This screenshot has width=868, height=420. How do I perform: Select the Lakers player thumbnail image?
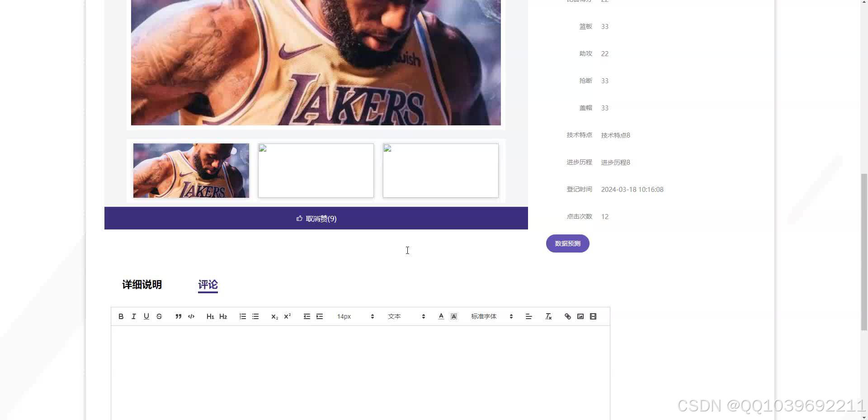[191, 171]
